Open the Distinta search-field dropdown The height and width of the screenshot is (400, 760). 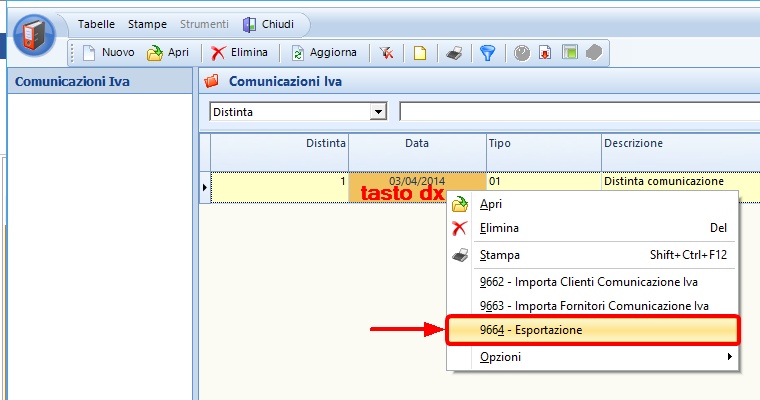coord(378,112)
